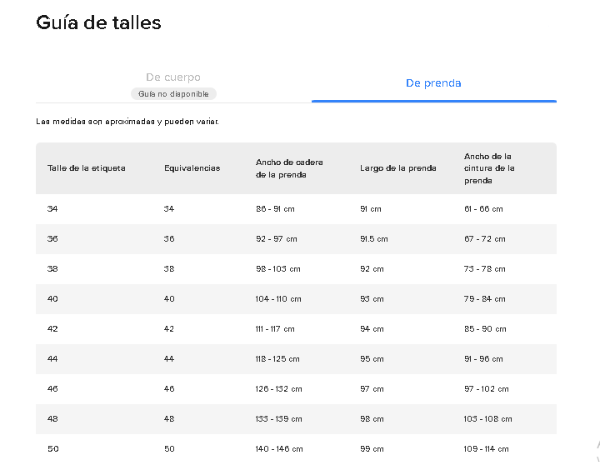Screen dimensions: 600x462
Task: Click the Talle de la etiqueta column header
Action: tap(86, 168)
